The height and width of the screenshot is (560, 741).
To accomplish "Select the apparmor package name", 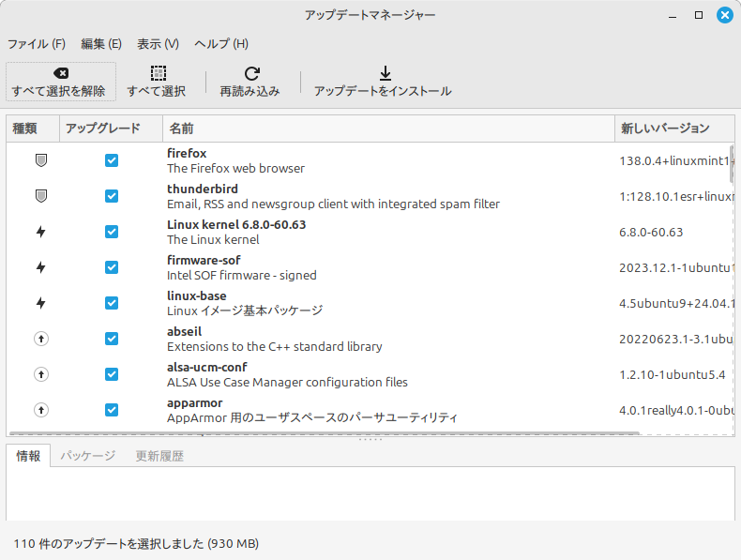I will (x=195, y=403).
